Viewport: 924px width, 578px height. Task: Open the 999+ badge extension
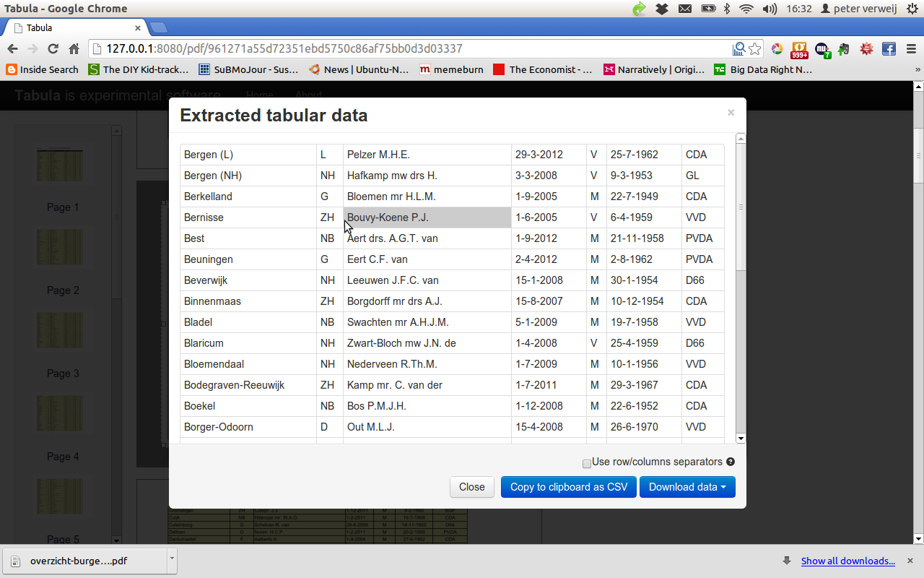(x=799, y=49)
